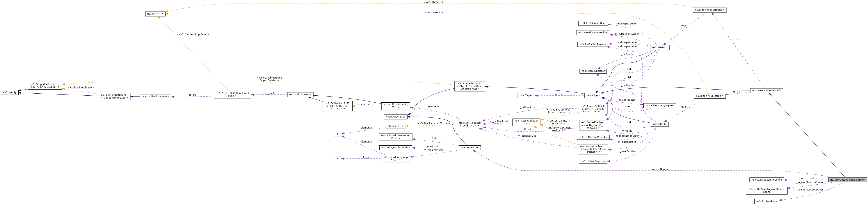Click the m_macSapUser edge label
Screen dimensions: 868x205
click(x=627, y=151)
